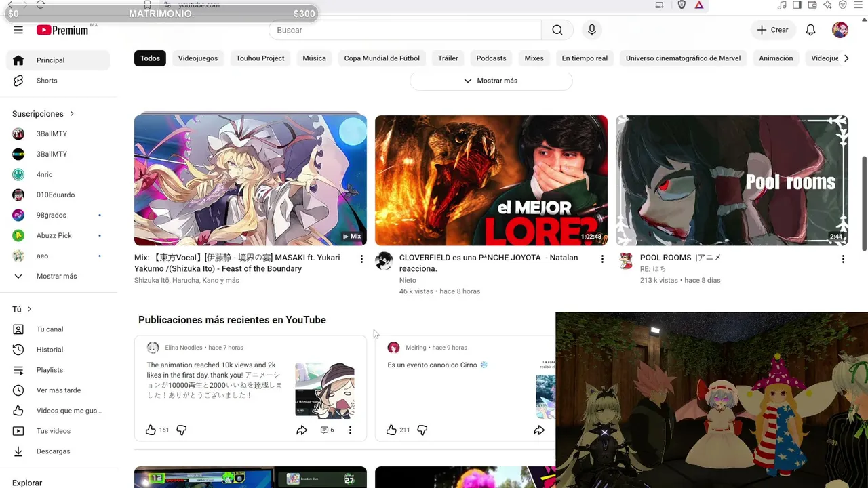Open the notifications bell

[810, 30]
